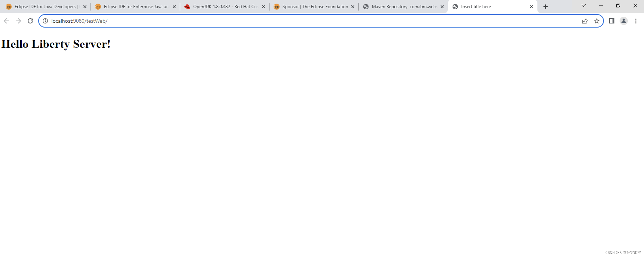
Task: Close the Insert title here tab
Action: click(531, 7)
